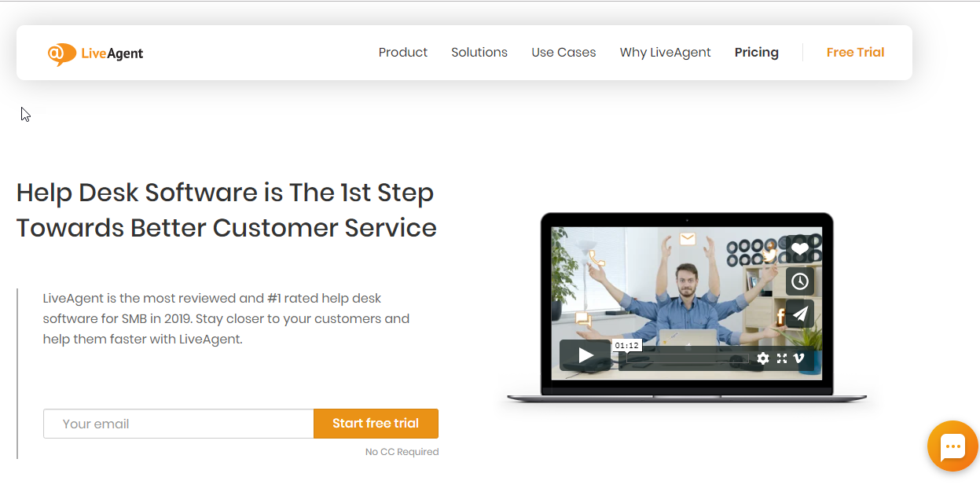Like the video with the heart icon
This screenshot has height=492, width=980.
pos(799,248)
